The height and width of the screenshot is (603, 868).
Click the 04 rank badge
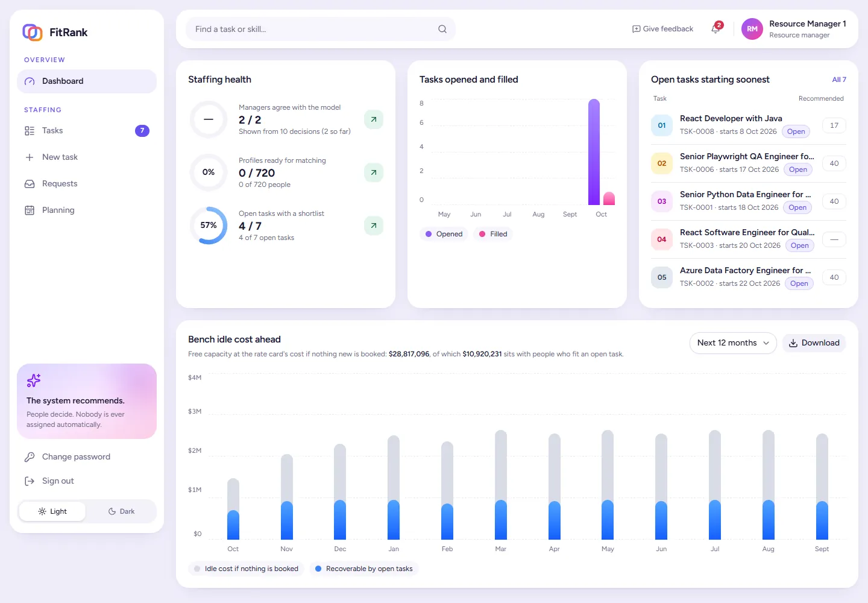[662, 239]
